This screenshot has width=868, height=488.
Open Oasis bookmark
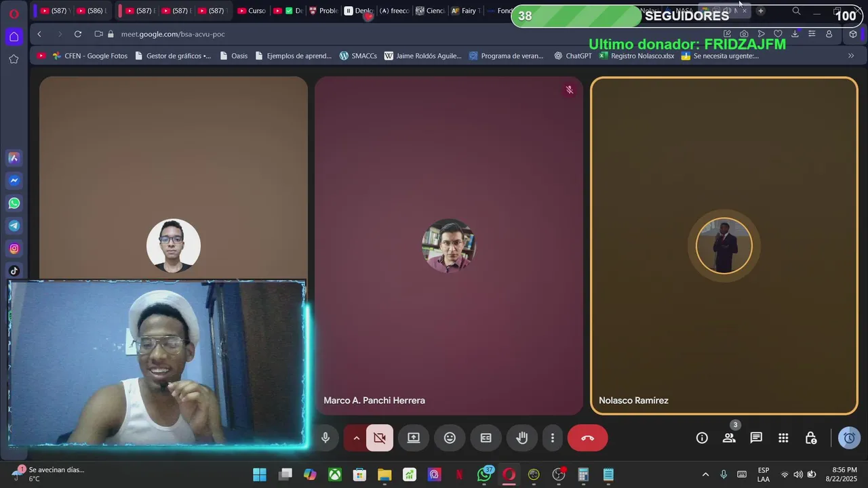pyautogui.click(x=233, y=56)
